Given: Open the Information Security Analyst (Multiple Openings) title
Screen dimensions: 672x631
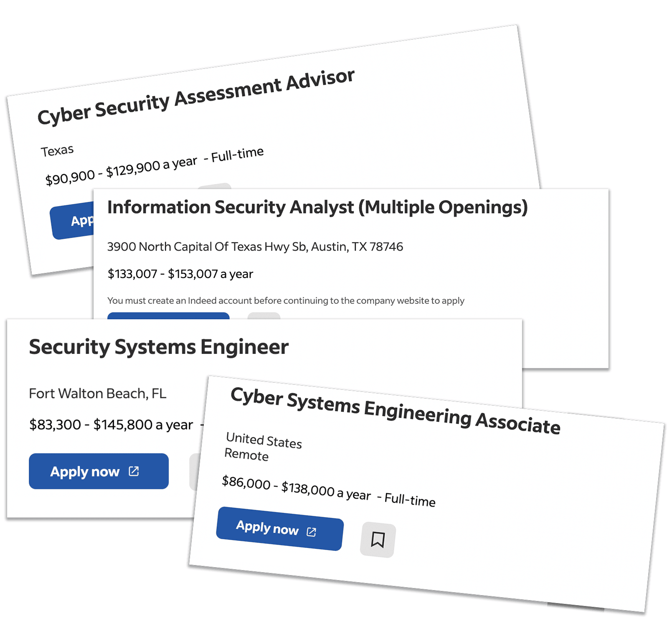Looking at the screenshot, I should [317, 207].
